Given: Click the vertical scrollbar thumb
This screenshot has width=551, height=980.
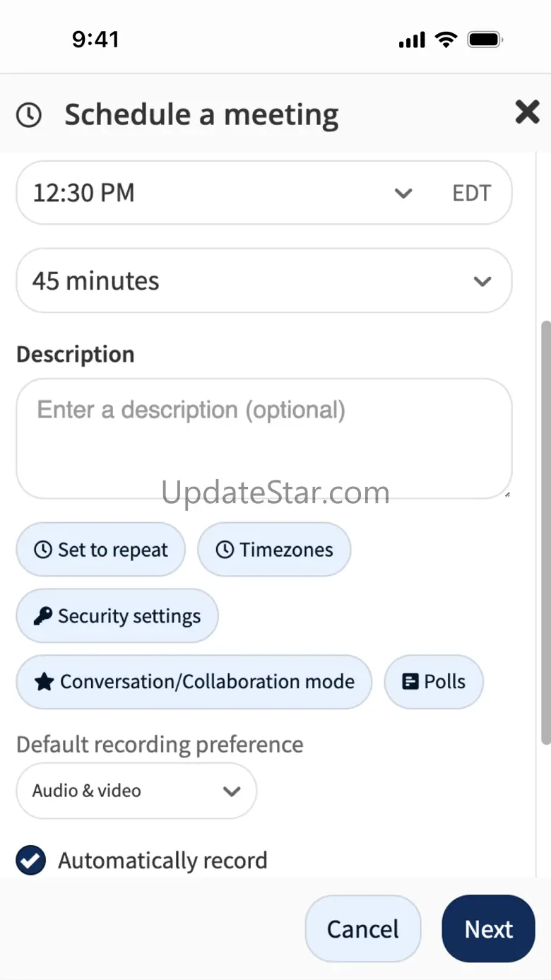Looking at the screenshot, I should (545, 530).
